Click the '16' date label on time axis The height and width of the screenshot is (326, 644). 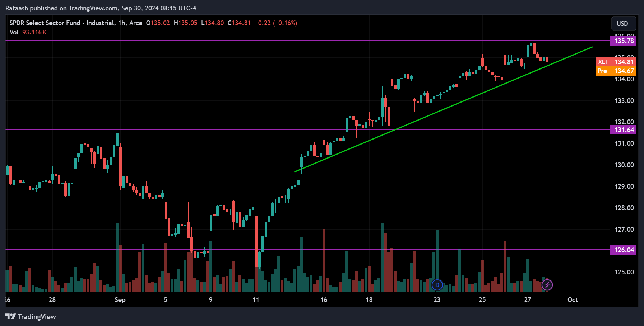coord(324,300)
